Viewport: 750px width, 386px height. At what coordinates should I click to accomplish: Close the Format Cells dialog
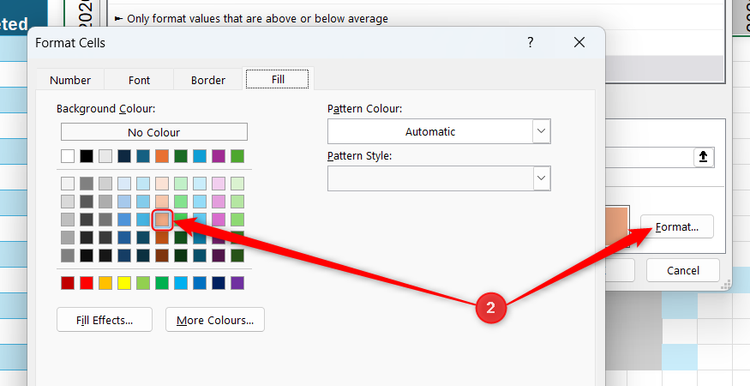pyautogui.click(x=579, y=43)
